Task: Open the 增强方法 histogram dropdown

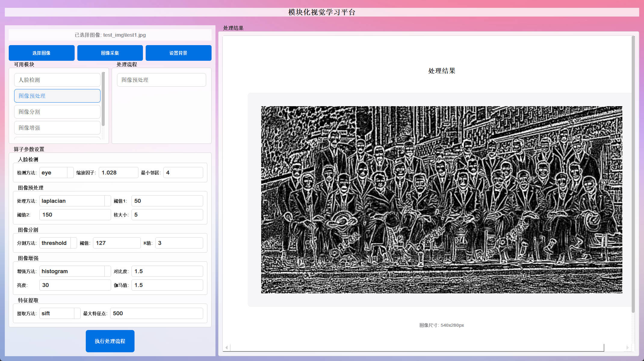Action: pos(75,271)
